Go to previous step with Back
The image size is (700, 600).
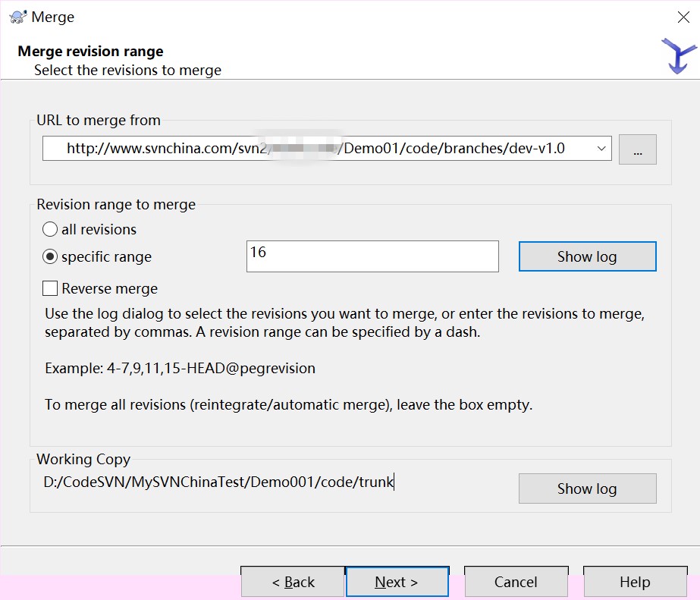(293, 582)
